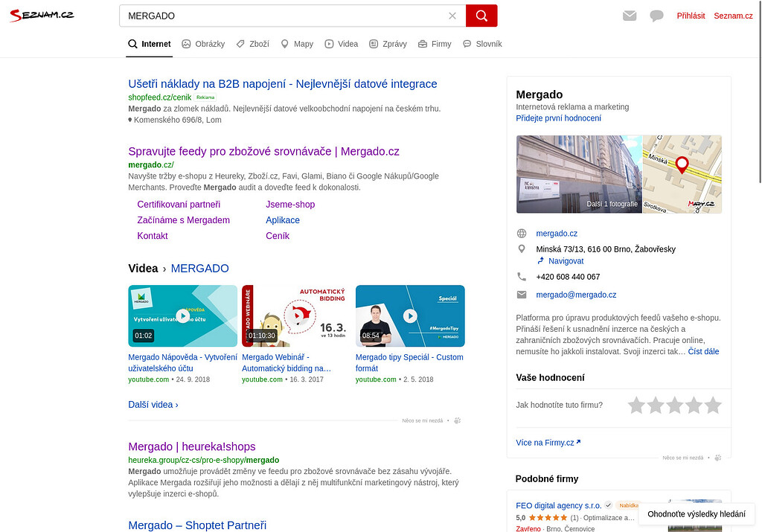762x532 pixels.
Task: Click the phone icon in info panel
Action: tap(522, 277)
